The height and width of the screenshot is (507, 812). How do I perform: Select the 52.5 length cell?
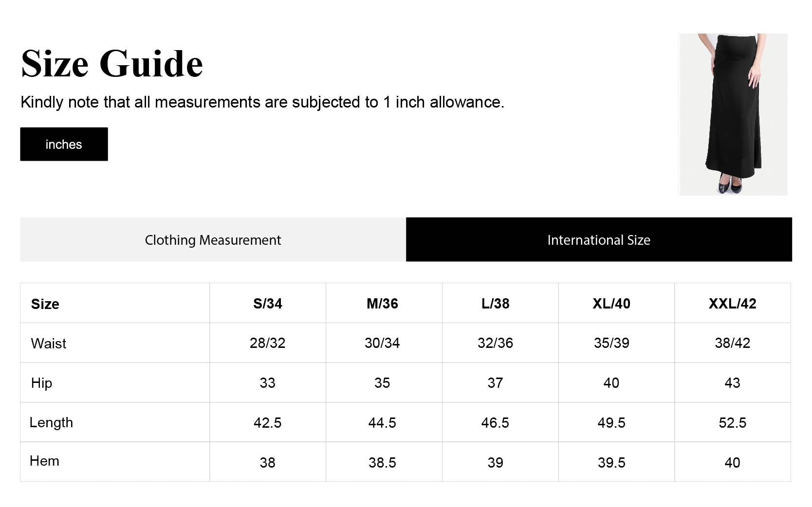[732, 423]
